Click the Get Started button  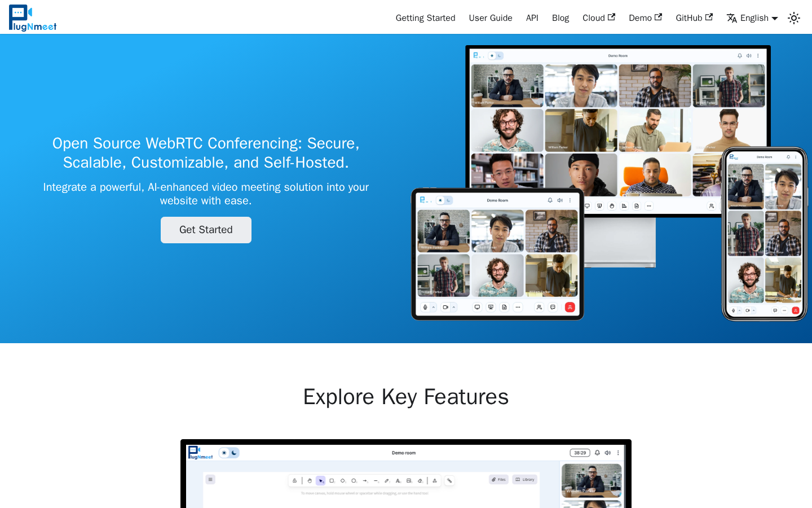[206, 230]
